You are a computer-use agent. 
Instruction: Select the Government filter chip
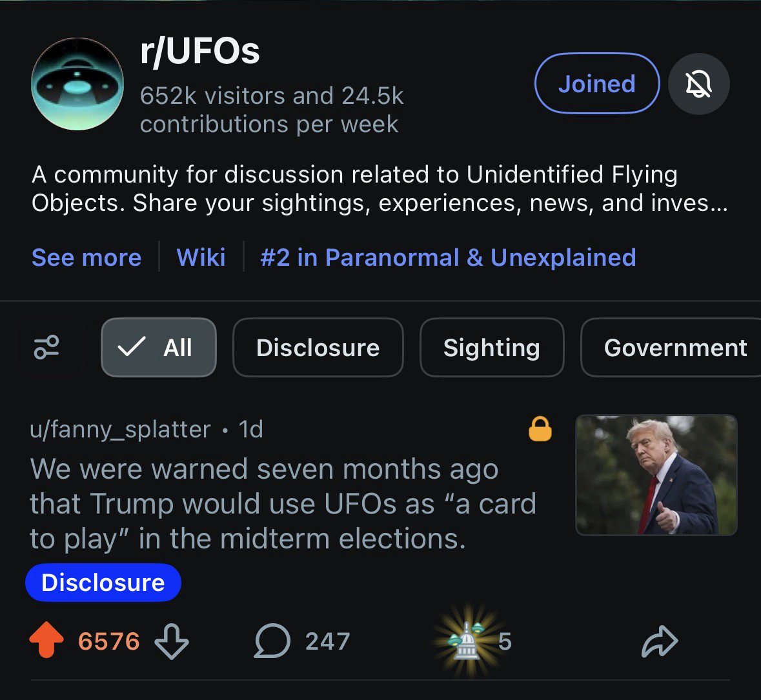(x=675, y=347)
